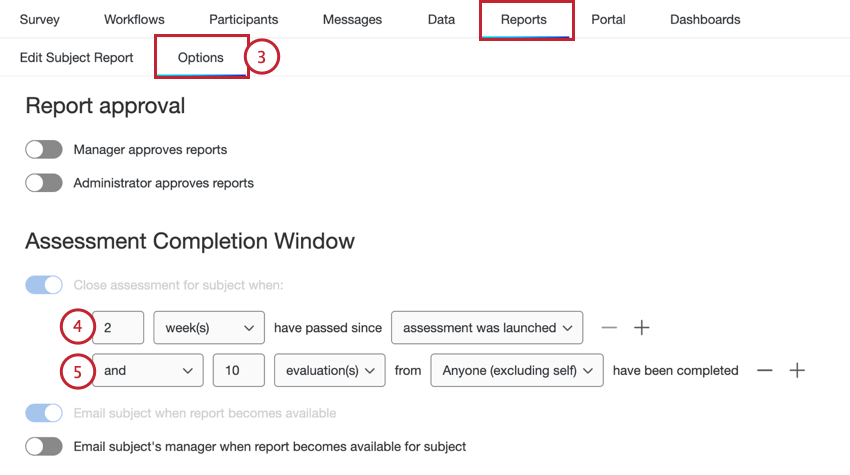This screenshot has width=850, height=475.
Task: Click the evaluations count field showing 10
Action: click(239, 370)
